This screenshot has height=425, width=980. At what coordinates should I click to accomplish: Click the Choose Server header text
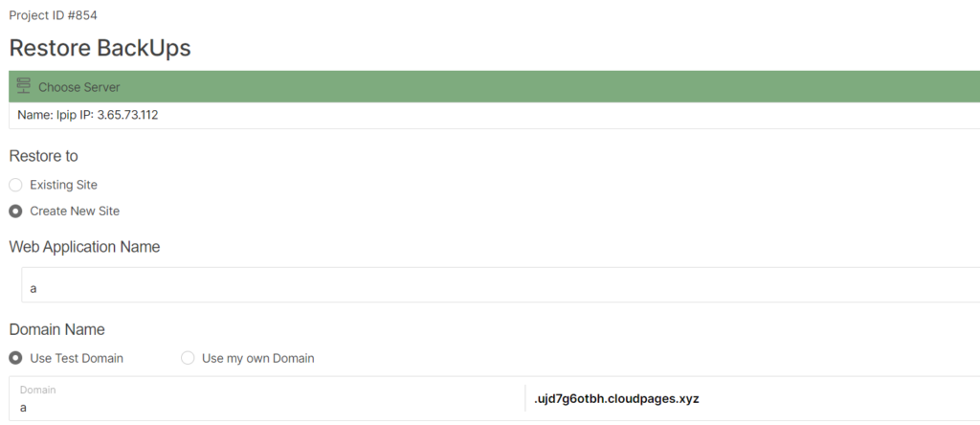(78, 87)
